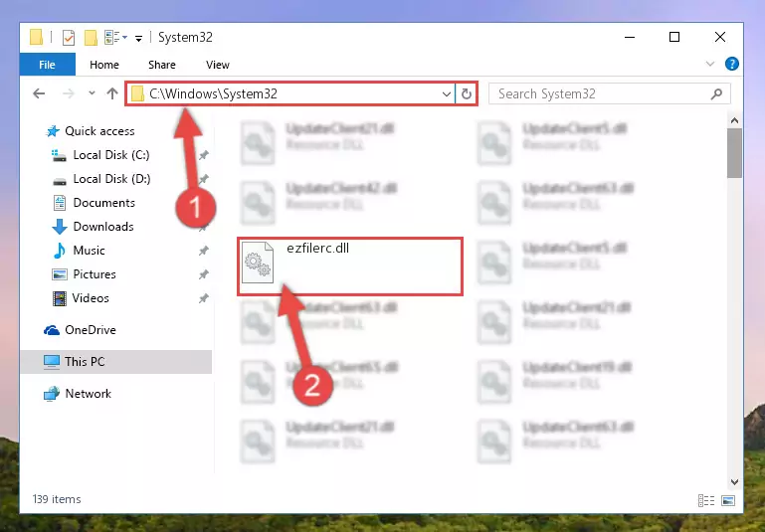
Task: Go back with the left arrow
Action: (39, 93)
